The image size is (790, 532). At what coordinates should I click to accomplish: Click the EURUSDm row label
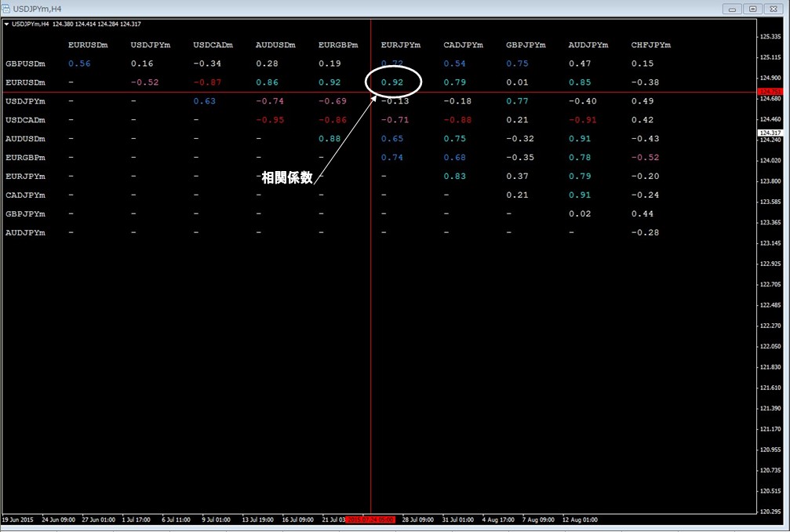pyautogui.click(x=25, y=82)
